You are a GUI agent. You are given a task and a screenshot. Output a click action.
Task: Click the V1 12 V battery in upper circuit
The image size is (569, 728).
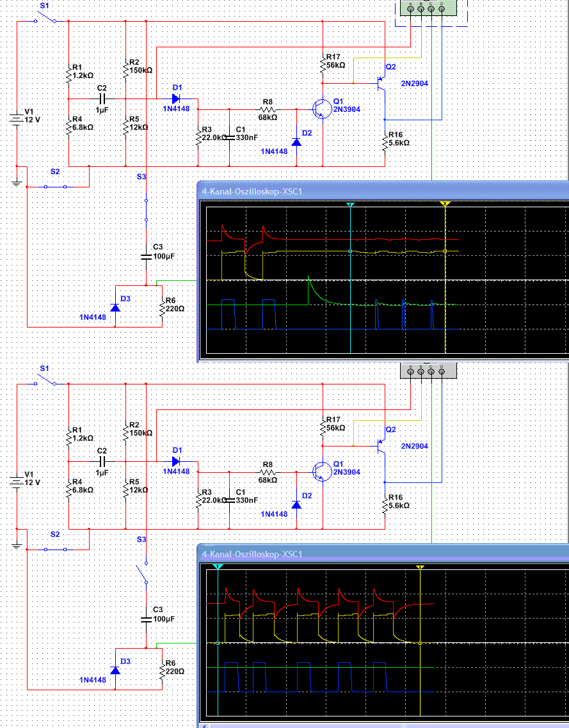[17, 120]
